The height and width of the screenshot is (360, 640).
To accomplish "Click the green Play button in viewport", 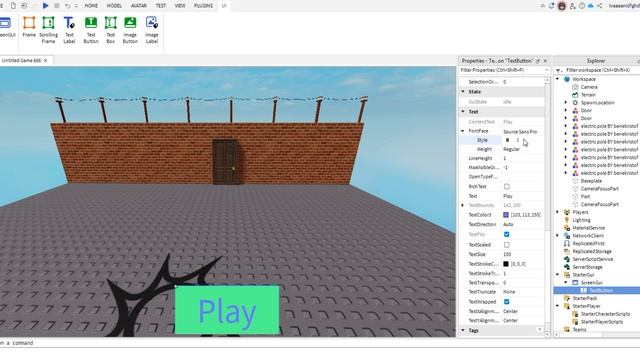I will pos(227,310).
